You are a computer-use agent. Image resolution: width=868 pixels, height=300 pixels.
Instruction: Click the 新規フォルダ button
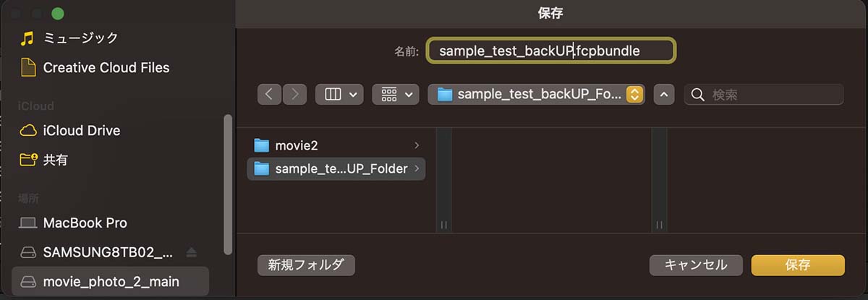coord(307,265)
